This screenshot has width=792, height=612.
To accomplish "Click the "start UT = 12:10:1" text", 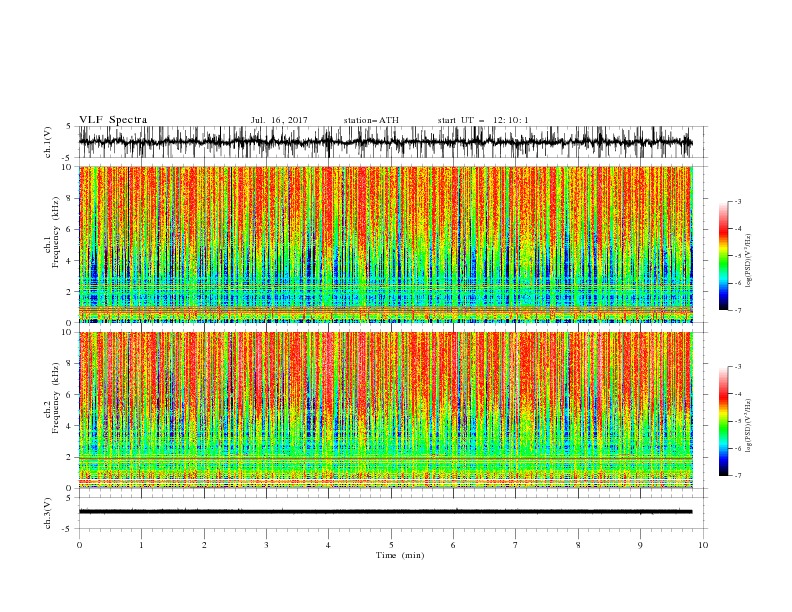I will coord(482,120).
